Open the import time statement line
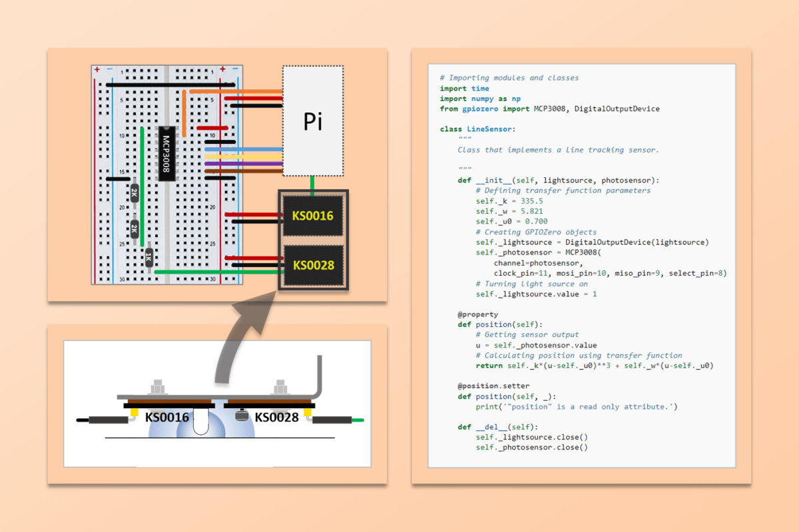The image size is (799, 532). 464,88
